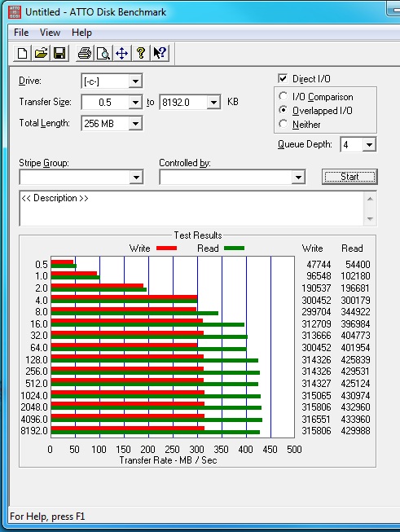Click the New document toolbar icon
Screen dimensions: 400x532
coord(22,53)
